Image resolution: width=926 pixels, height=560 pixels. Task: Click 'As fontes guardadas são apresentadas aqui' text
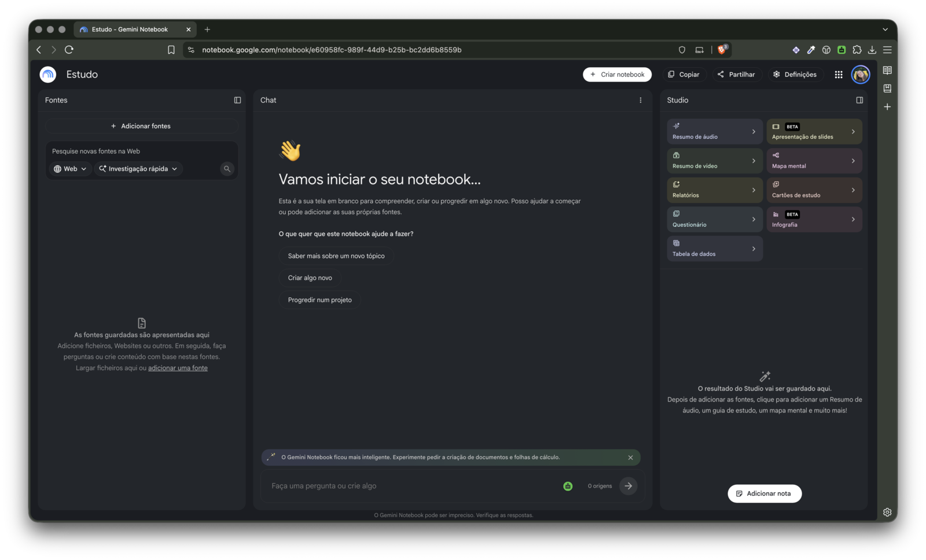tap(142, 335)
